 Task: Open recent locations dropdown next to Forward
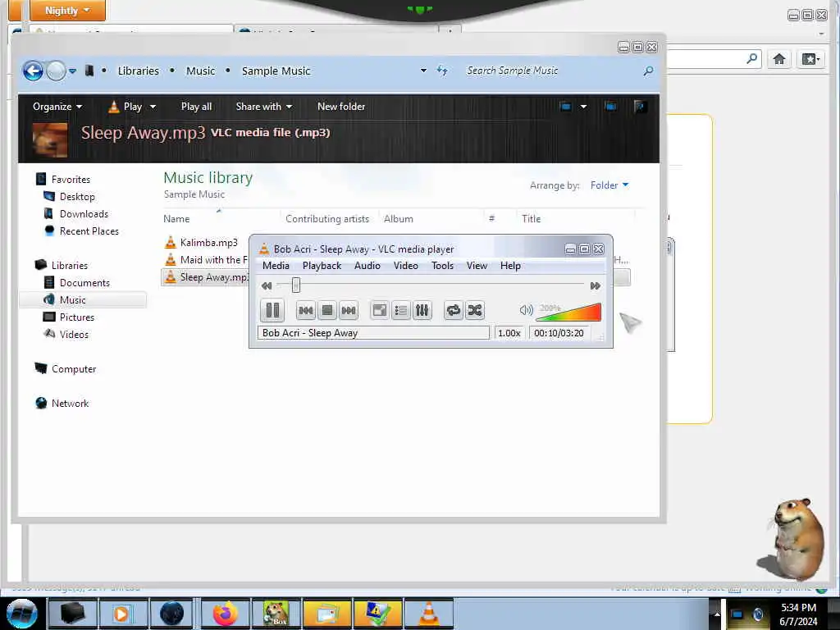(73, 71)
